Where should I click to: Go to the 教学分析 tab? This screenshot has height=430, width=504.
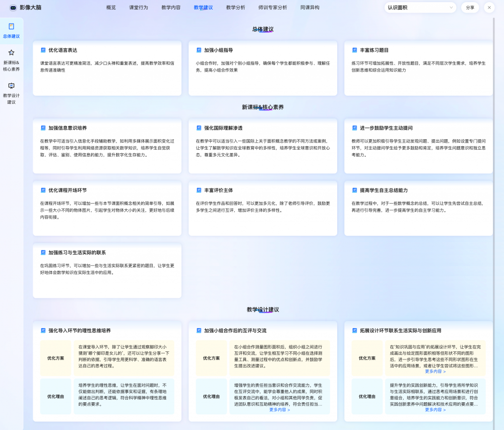[x=235, y=8]
